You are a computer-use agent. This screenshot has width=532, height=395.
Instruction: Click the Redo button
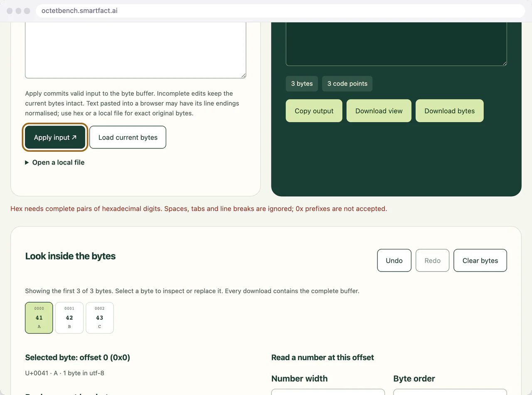point(432,260)
